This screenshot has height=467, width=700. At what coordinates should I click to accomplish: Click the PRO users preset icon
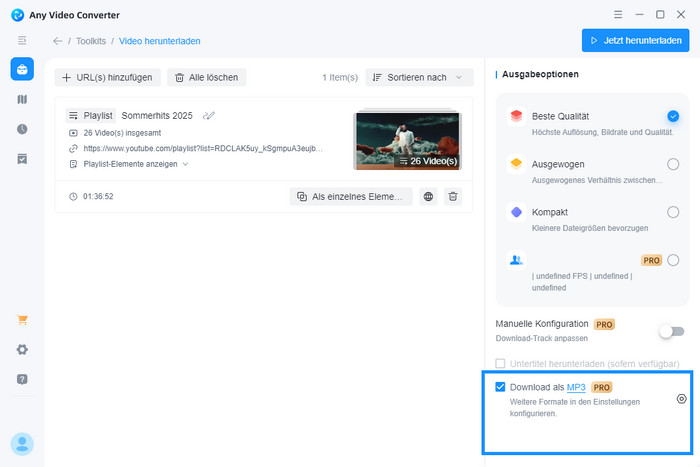(516, 260)
